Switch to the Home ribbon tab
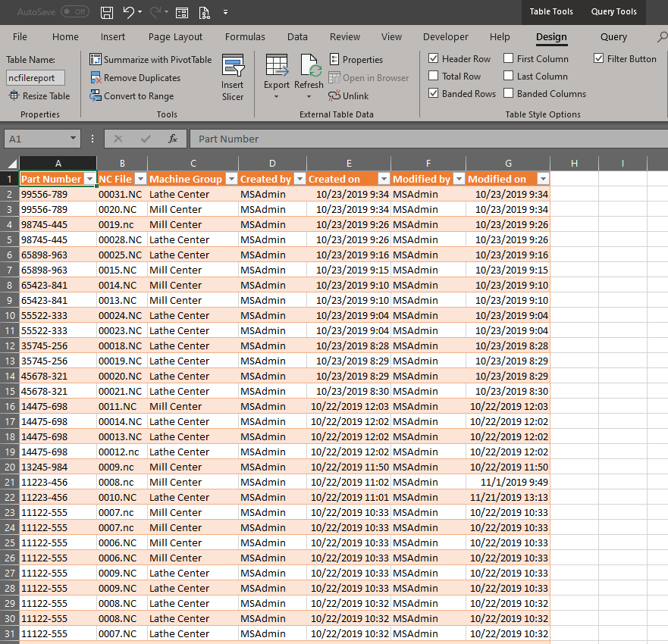The width and height of the screenshot is (668, 644). [65, 37]
